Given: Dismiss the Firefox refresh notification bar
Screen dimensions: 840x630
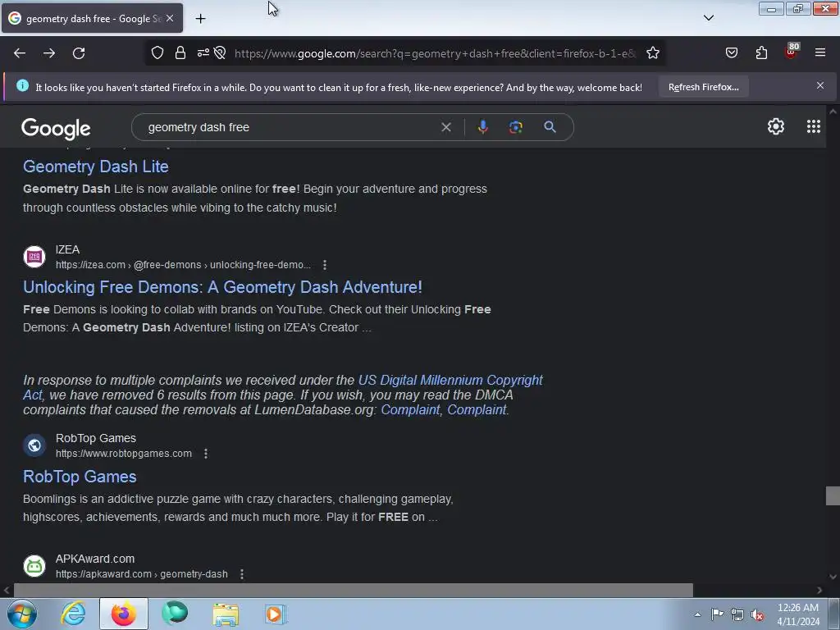Looking at the screenshot, I should coord(820,85).
